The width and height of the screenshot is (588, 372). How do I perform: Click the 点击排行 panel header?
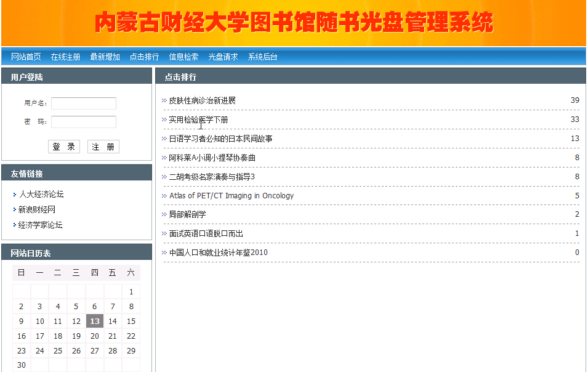tap(371, 76)
